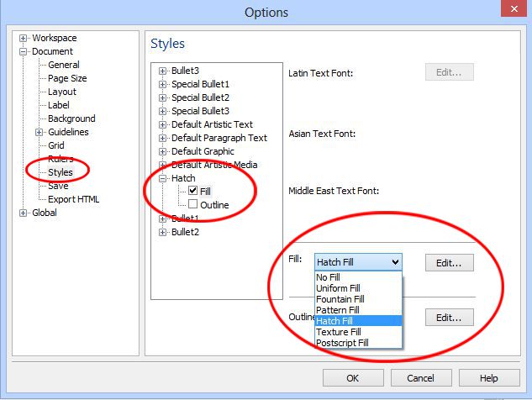532x400 pixels.
Task: Expand the Default Paragraph Text style
Action: click(x=162, y=138)
